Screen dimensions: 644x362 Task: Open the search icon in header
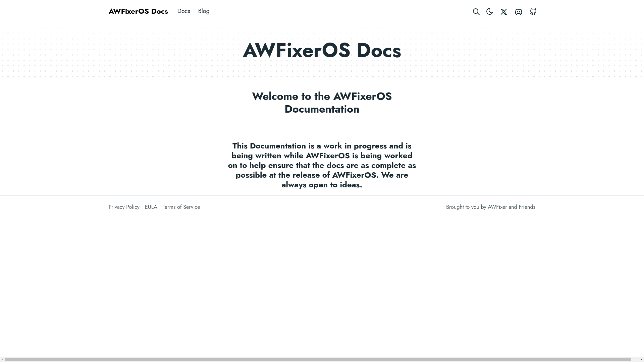coord(476,12)
